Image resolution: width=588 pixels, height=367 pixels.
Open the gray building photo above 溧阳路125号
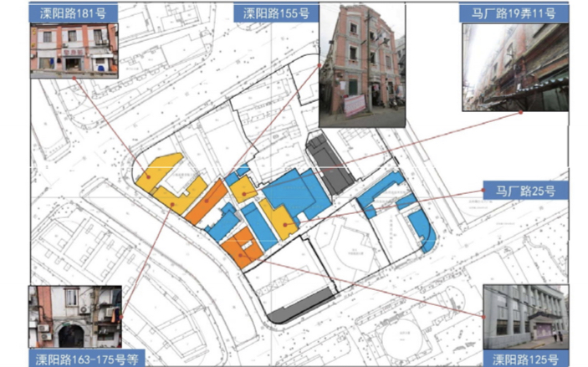click(525, 318)
